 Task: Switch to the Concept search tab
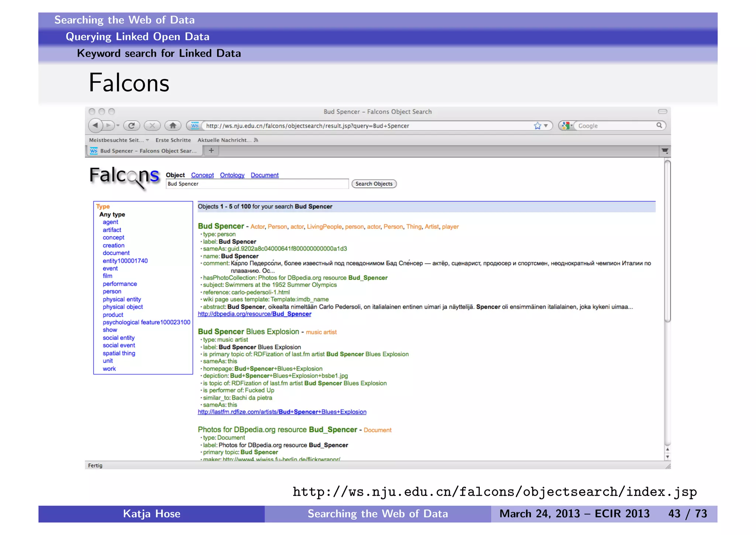tap(202, 175)
